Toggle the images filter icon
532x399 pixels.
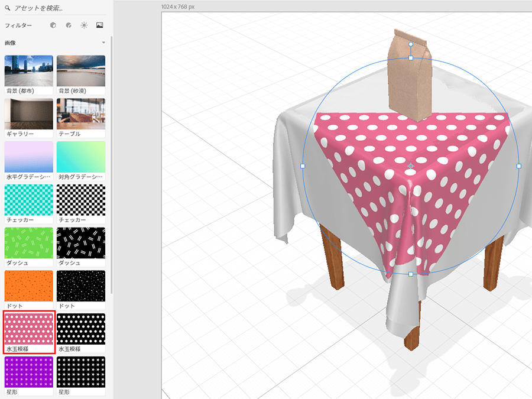100,25
